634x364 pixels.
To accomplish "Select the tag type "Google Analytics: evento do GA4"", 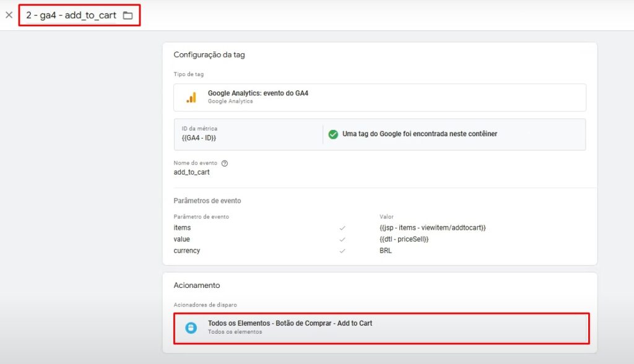I will [380, 97].
